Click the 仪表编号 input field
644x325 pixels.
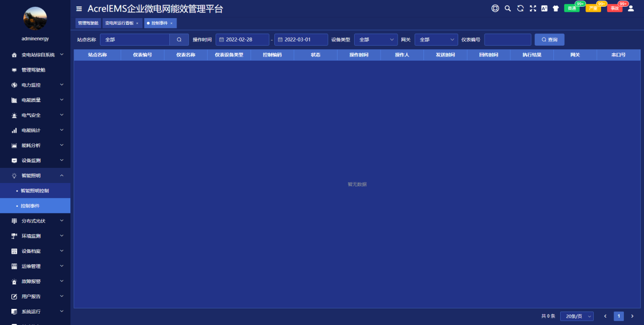pos(507,40)
